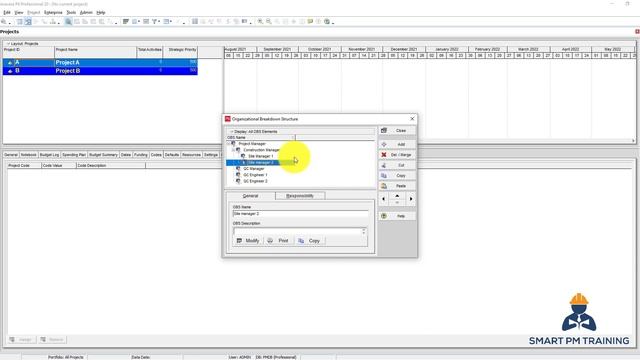This screenshot has height=360, width=640.
Task: Select Site Manager 1 in OBS tree
Action: 260,156
